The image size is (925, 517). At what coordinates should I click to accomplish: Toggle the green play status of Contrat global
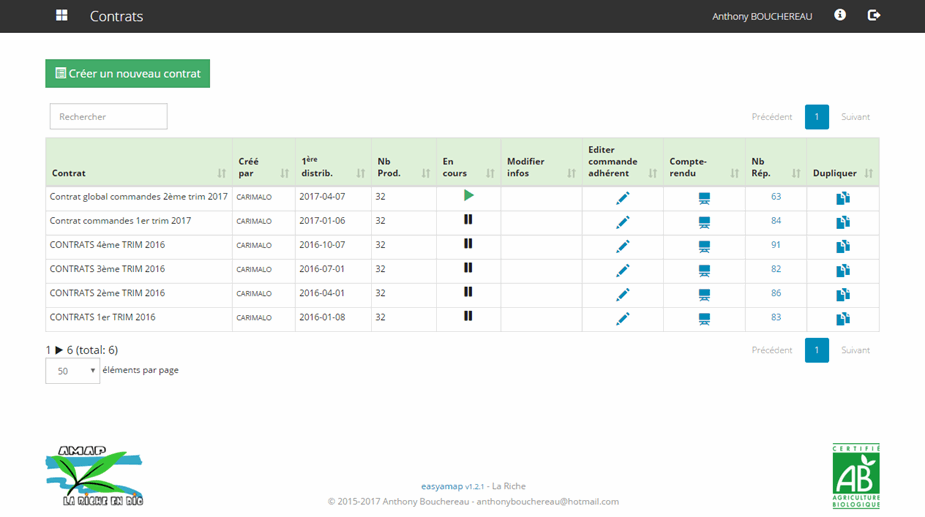click(468, 196)
